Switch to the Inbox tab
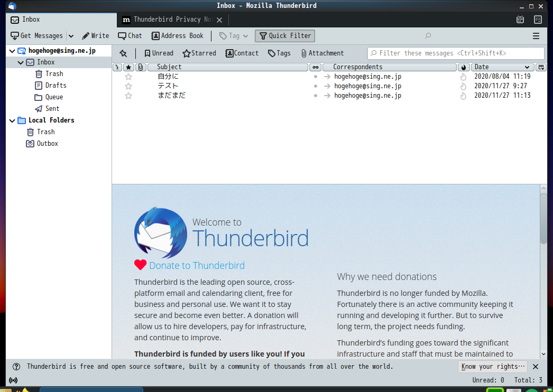This screenshot has width=553, height=392. click(61, 20)
